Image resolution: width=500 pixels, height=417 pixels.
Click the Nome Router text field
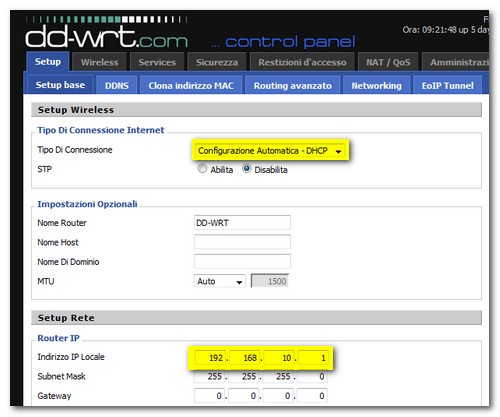[x=242, y=222]
